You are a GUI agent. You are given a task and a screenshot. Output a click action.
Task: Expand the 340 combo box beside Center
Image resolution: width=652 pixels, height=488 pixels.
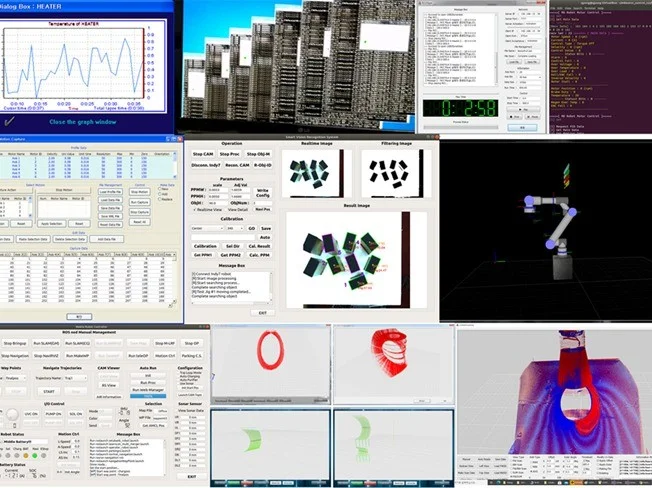[233, 228]
